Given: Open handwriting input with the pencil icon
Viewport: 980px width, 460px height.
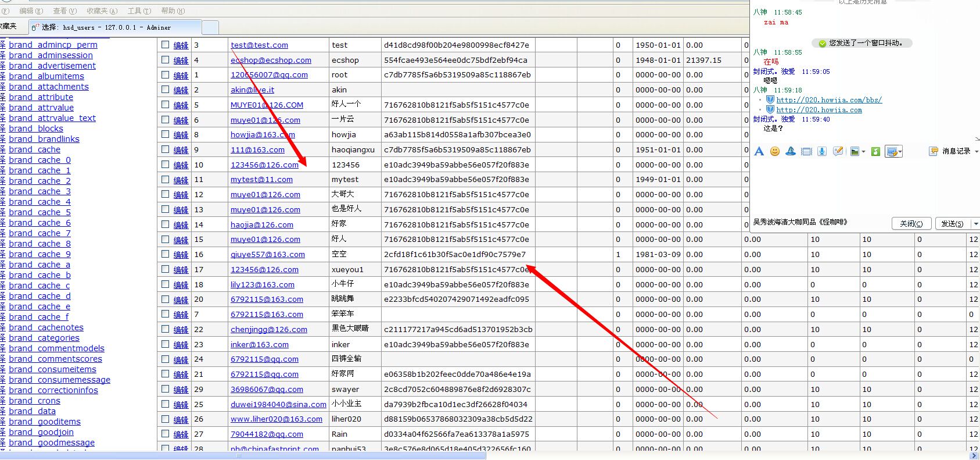Looking at the screenshot, I should pyautogui.click(x=838, y=151).
